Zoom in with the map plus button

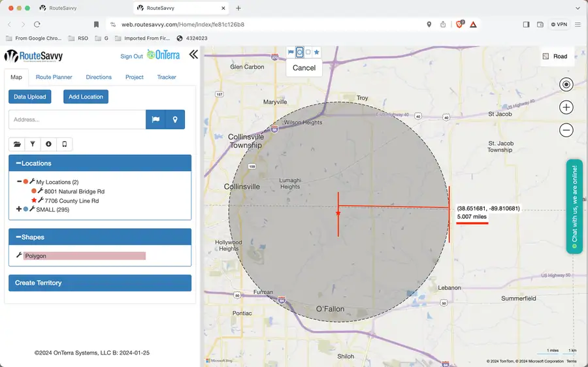[566, 108]
